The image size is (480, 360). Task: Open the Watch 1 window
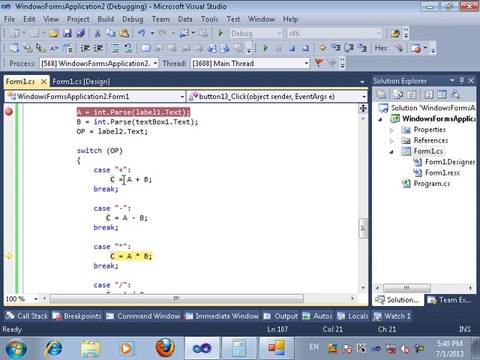(392, 316)
